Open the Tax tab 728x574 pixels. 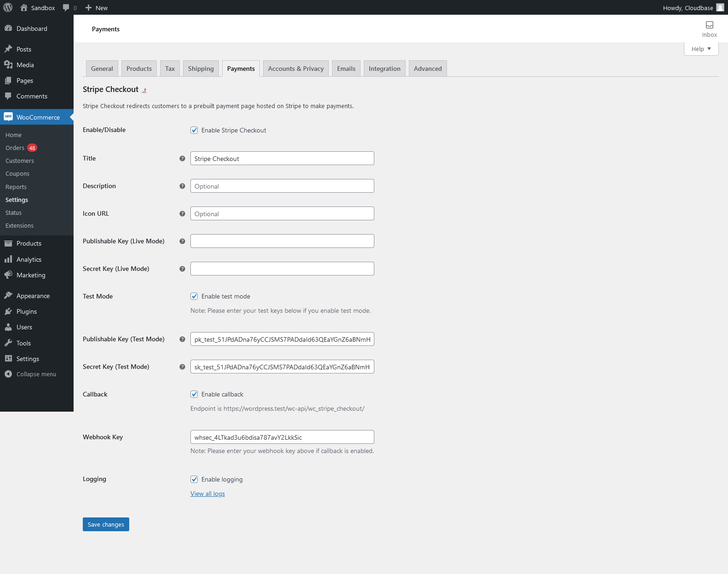tap(170, 69)
